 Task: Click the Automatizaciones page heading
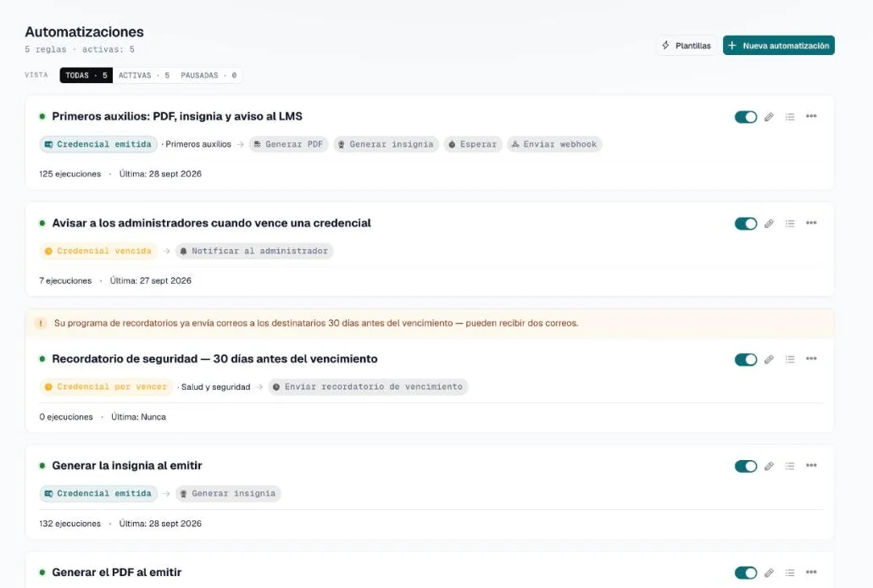[84, 31]
